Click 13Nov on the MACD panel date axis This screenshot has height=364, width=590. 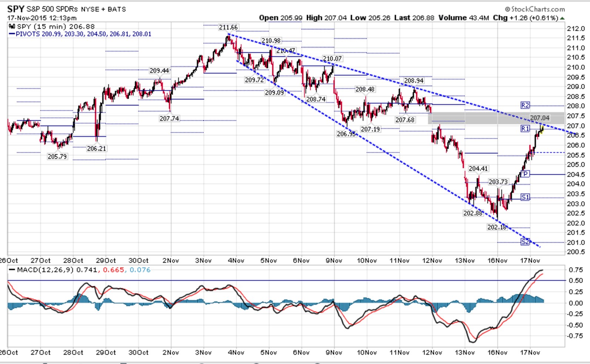[465, 353]
